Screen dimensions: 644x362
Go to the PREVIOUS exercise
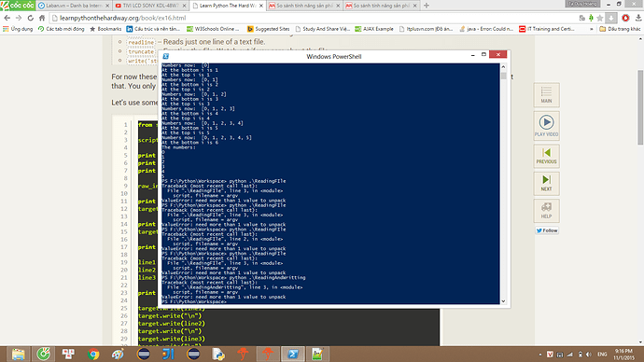[x=546, y=156]
